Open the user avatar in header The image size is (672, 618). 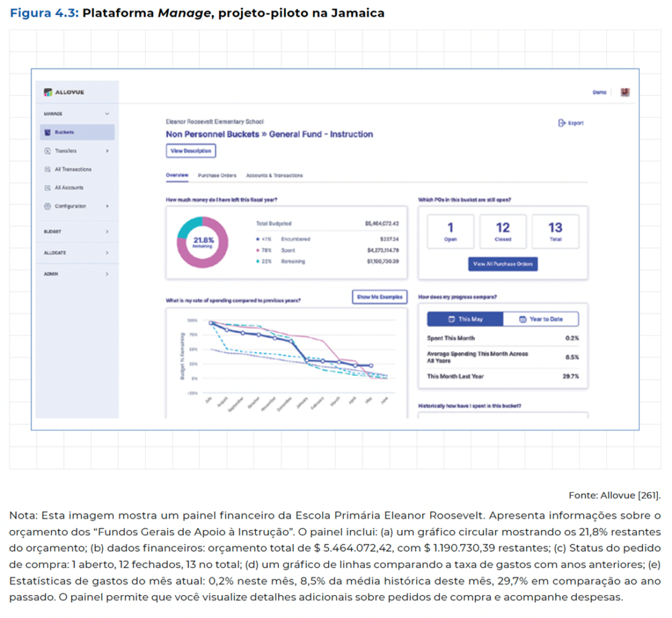[x=625, y=93]
